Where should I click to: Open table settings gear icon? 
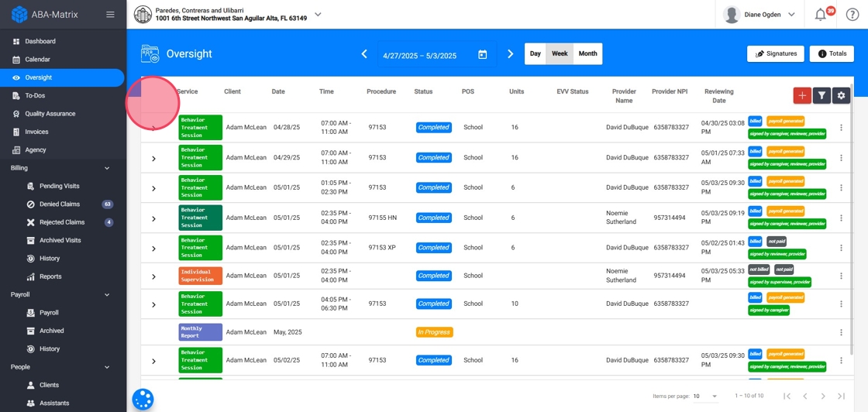(x=841, y=95)
